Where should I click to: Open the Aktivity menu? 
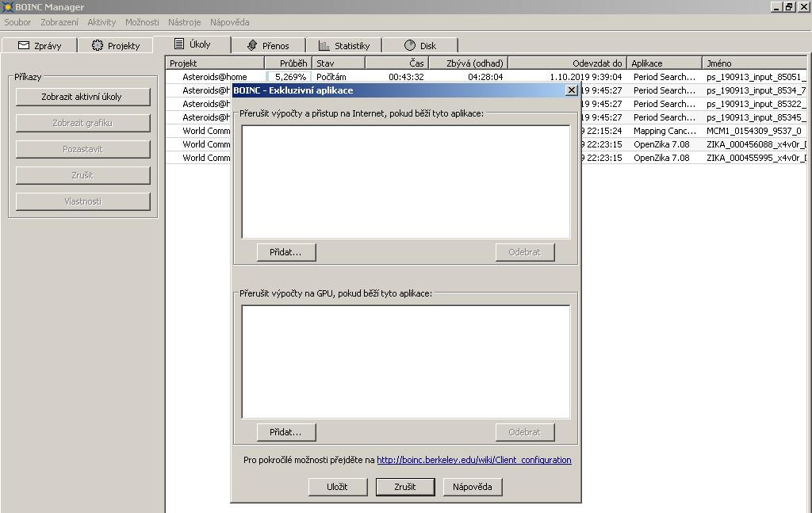click(101, 22)
